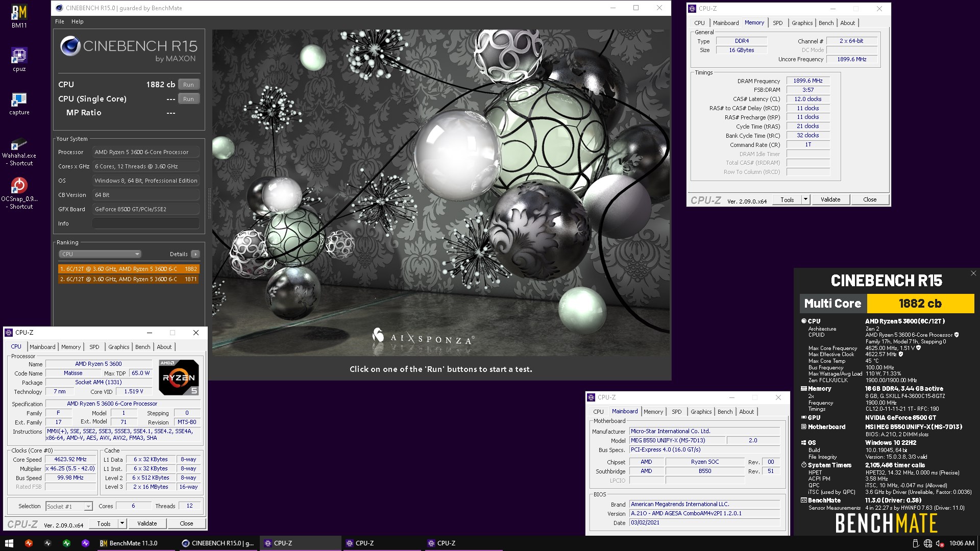The height and width of the screenshot is (551, 980).
Task: Click the taskbar clock 10:06 AM
Action: pos(962,543)
